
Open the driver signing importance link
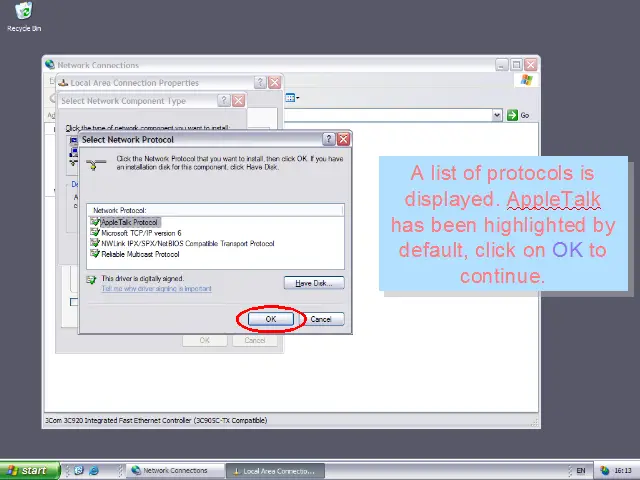point(156,289)
